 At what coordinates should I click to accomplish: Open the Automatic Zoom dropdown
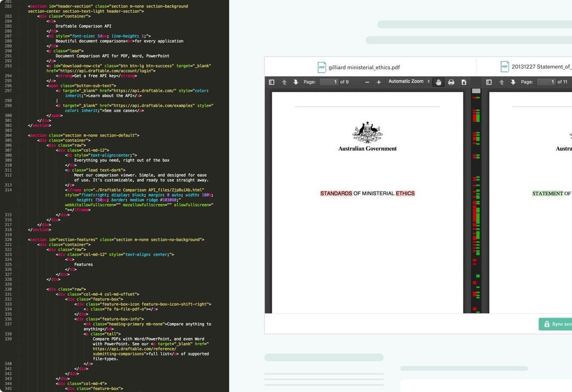[408, 83]
